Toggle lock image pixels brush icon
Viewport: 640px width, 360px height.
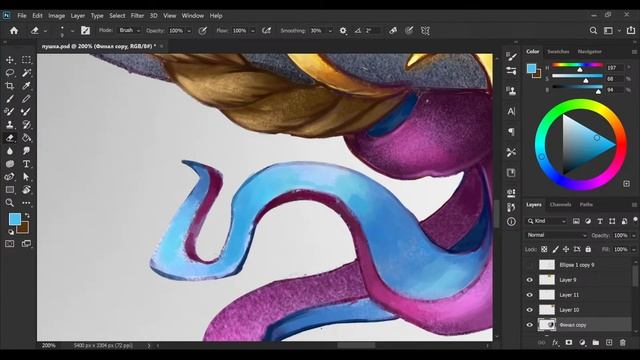point(555,249)
